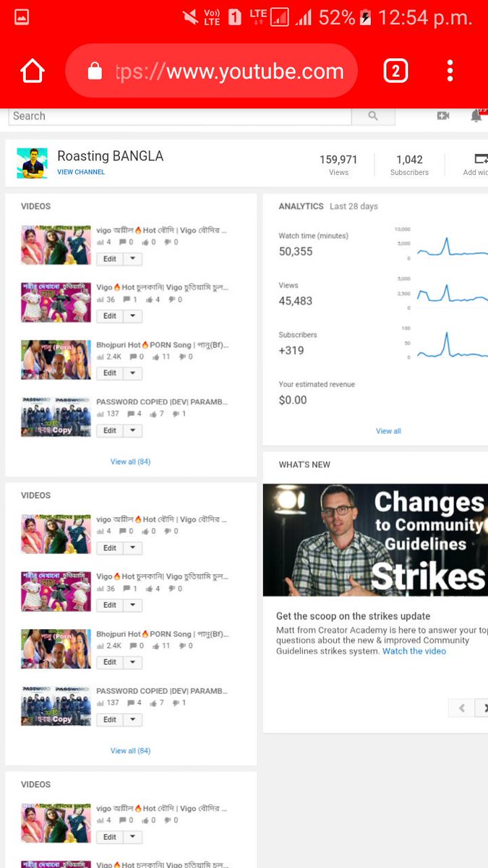The width and height of the screenshot is (488, 868).
Task: Tap the www.youtube.com address bar
Action: pyautogui.click(x=211, y=71)
